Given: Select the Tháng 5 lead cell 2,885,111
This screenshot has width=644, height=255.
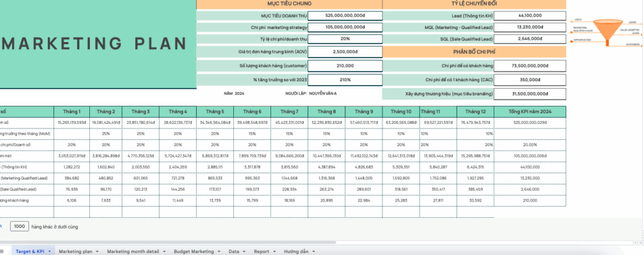Looking at the screenshot, I should pyautogui.click(x=215, y=167).
